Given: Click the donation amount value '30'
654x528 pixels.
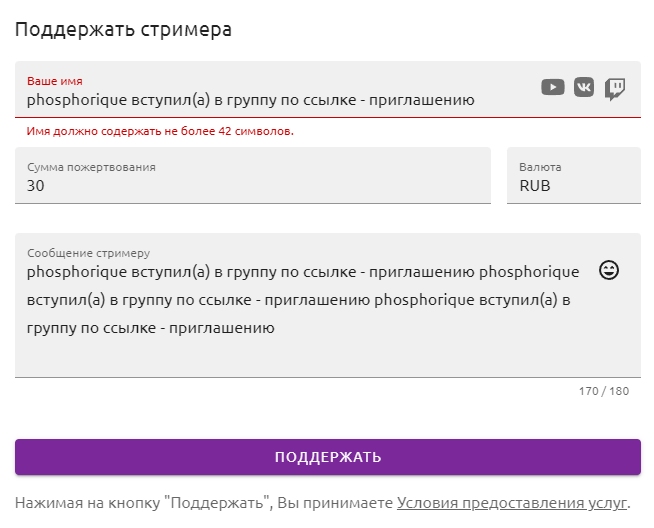Looking at the screenshot, I should (x=35, y=186).
